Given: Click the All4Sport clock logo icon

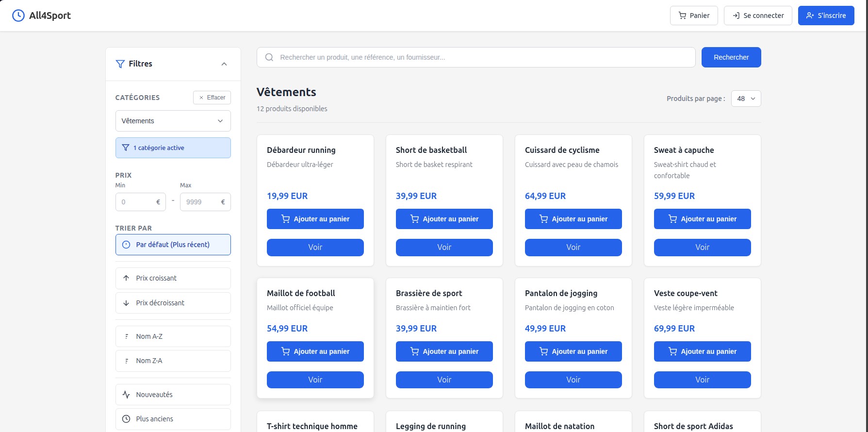Looking at the screenshot, I should click(x=18, y=16).
